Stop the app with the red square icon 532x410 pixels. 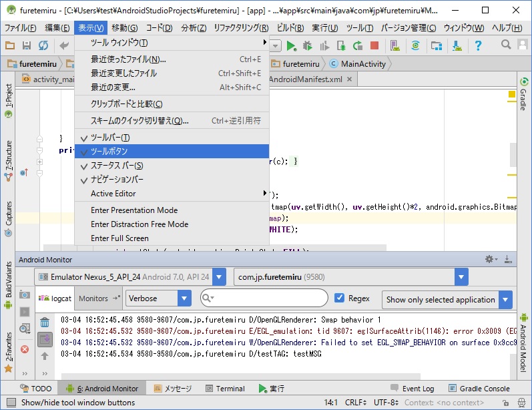coord(374,45)
